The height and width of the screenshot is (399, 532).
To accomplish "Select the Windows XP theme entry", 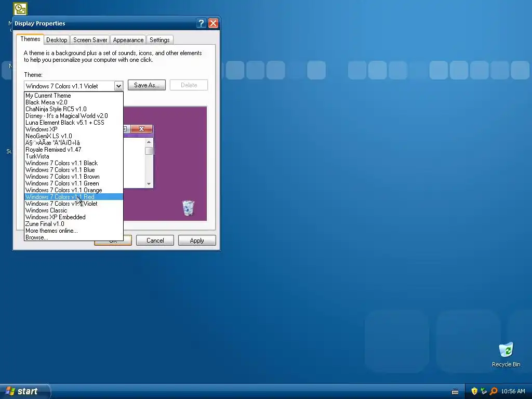I will pyautogui.click(x=74, y=129).
